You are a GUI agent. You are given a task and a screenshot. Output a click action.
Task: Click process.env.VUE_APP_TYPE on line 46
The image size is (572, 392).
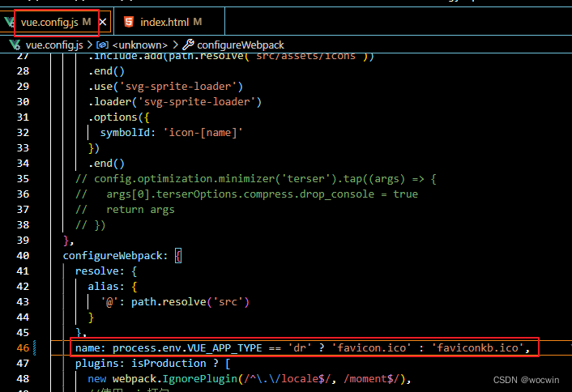coord(187,348)
